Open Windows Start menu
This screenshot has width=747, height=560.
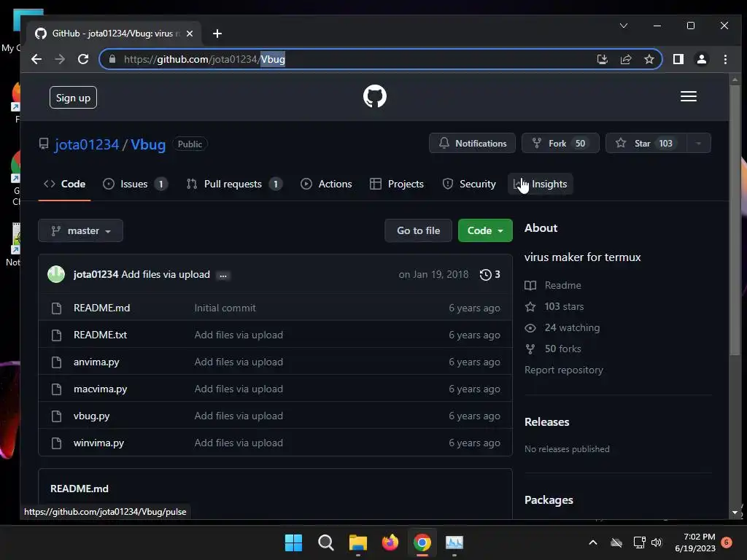click(293, 542)
